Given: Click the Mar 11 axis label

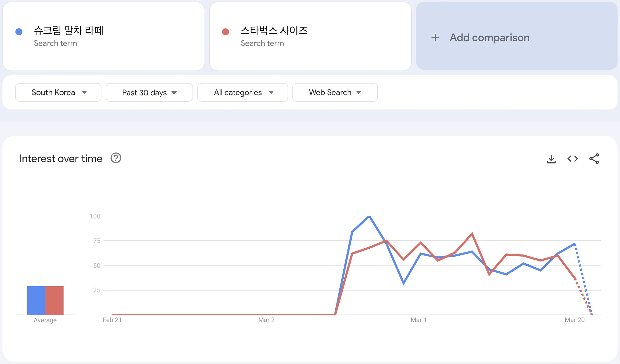Looking at the screenshot, I should coord(421,320).
